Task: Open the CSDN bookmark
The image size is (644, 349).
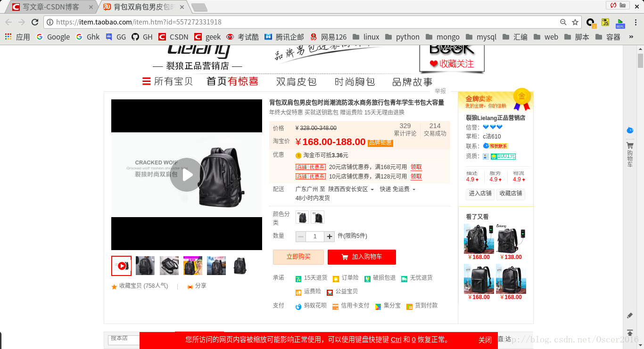Action: tap(173, 37)
